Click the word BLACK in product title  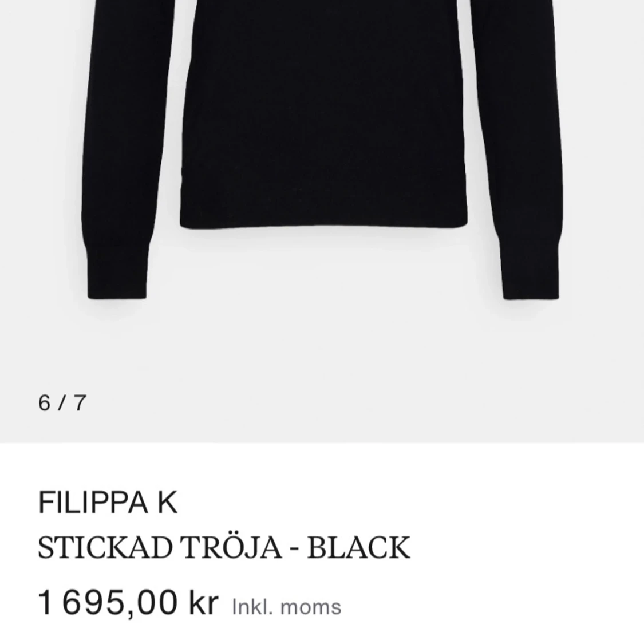point(358,547)
